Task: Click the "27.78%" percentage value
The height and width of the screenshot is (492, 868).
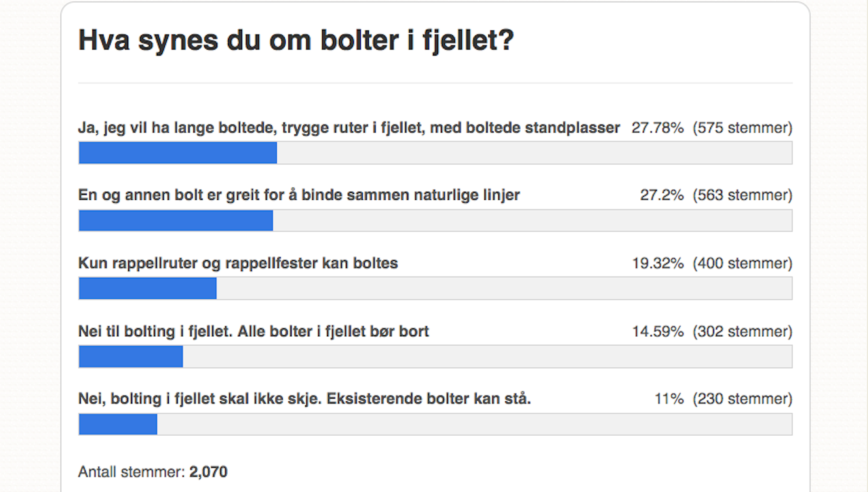Action: tap(657, 127)
